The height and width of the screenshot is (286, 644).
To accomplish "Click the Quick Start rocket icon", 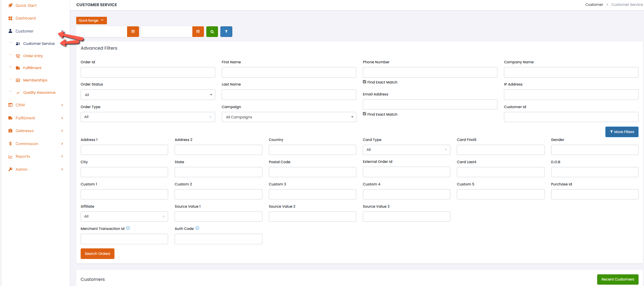I will pos(10,5).
